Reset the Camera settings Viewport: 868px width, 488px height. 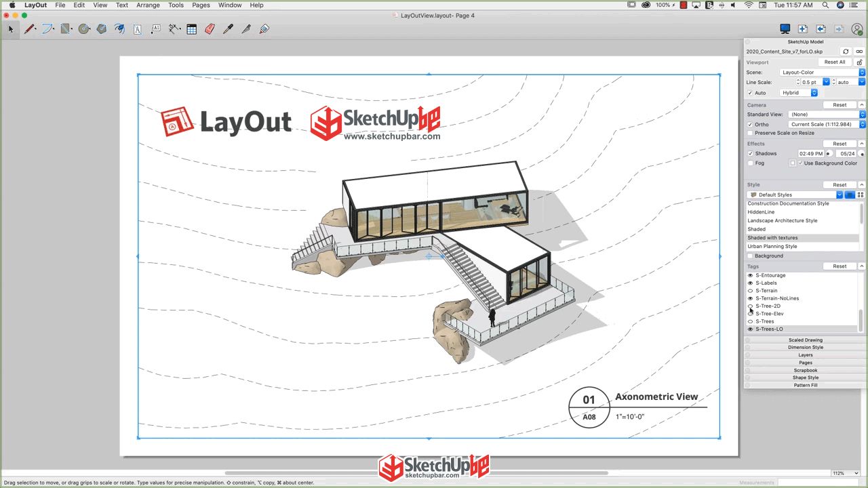[840, 105]
